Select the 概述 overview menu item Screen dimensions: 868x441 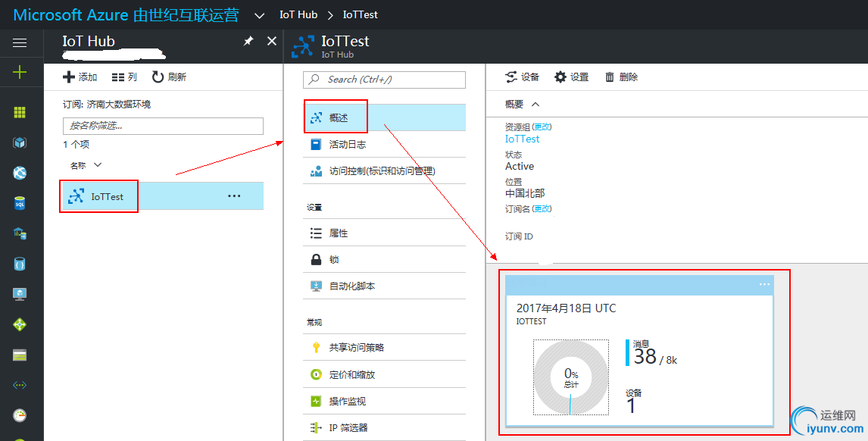384,117
